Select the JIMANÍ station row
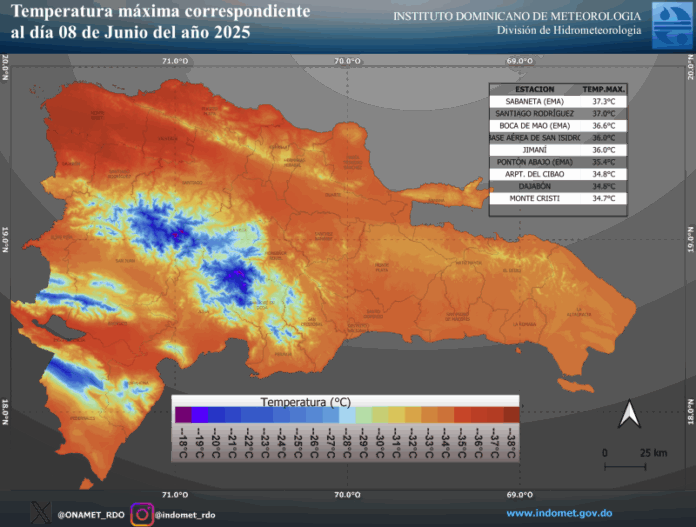The width and height of the screenshot is (696, 527). pyautogui.click(x=558, y=149)
